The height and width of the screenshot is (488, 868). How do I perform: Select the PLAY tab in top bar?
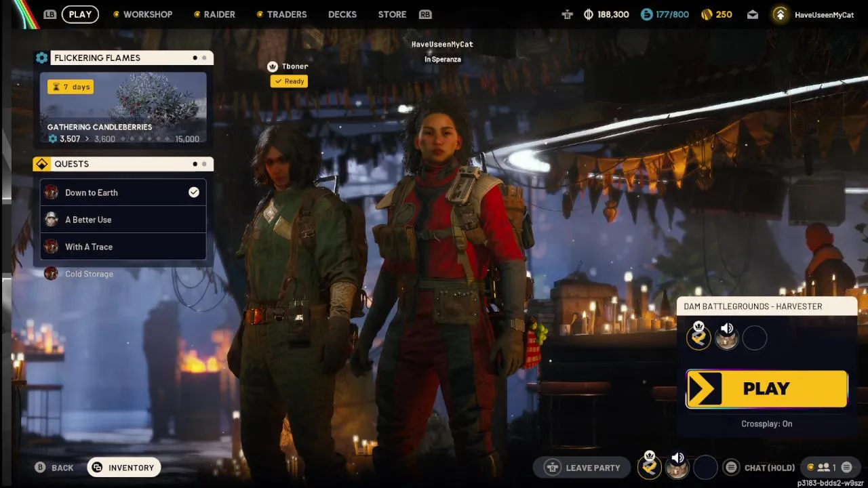80,14
